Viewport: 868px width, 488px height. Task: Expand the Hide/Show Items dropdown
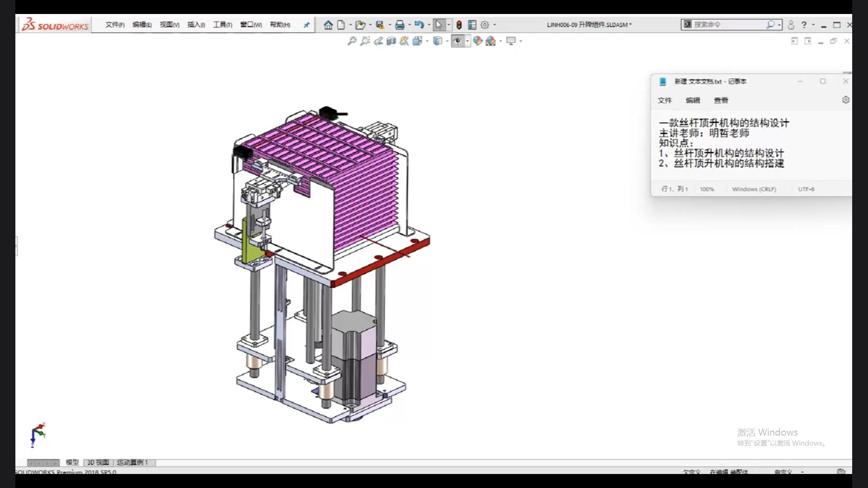(x=467, y=41)
